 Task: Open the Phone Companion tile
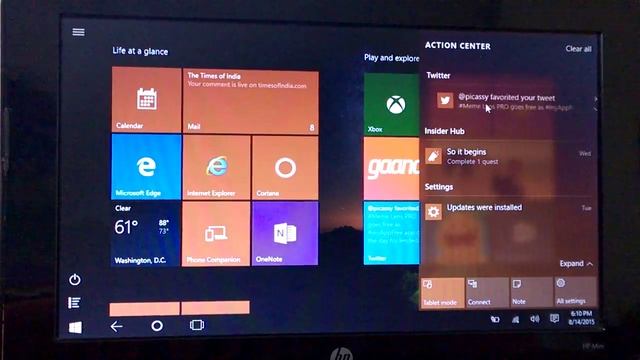216,234
